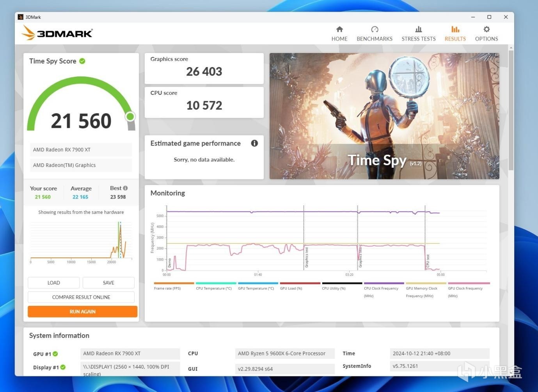Click the Average score value 22 165
The width and height of the screenshot is (538, 392).
(80, 197)
